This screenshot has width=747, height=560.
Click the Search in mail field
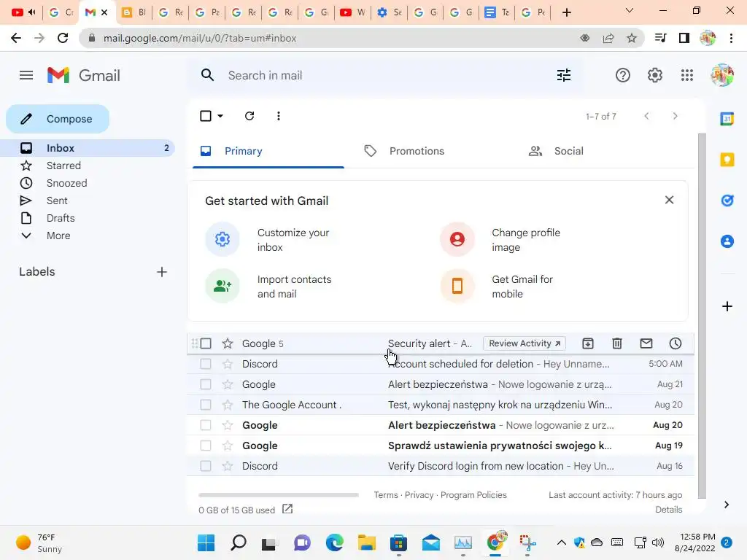[x=386, y=75]
